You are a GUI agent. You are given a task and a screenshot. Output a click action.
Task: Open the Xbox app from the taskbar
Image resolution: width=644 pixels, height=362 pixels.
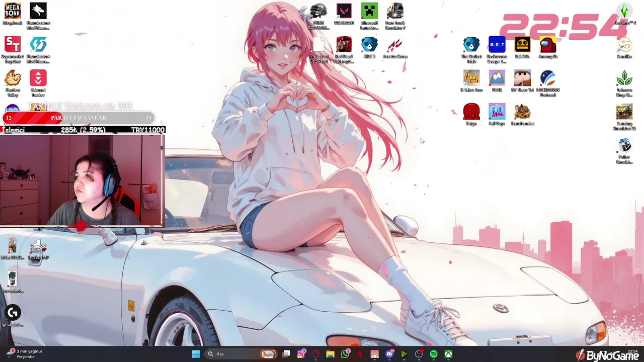pyautogui.click(x=448, y=354)
